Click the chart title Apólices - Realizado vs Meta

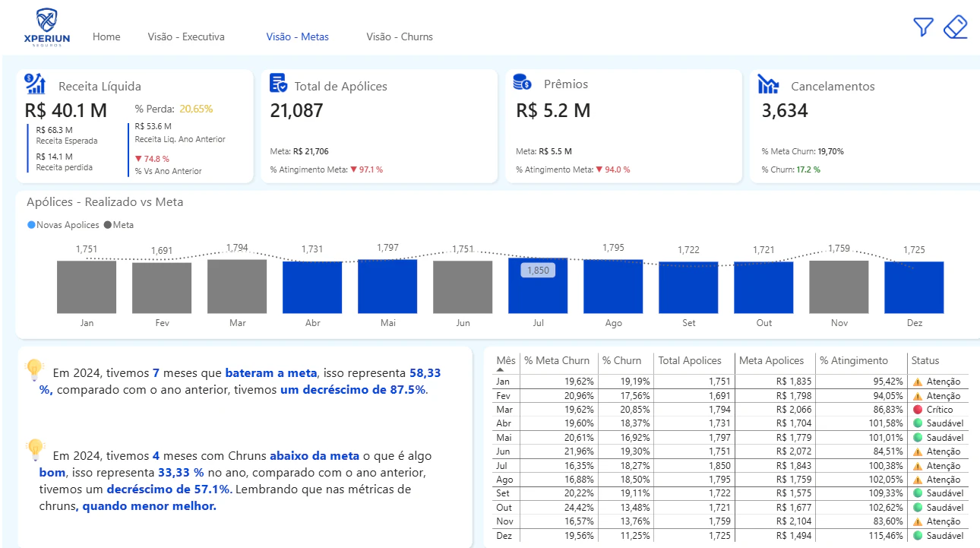(105, 202)
